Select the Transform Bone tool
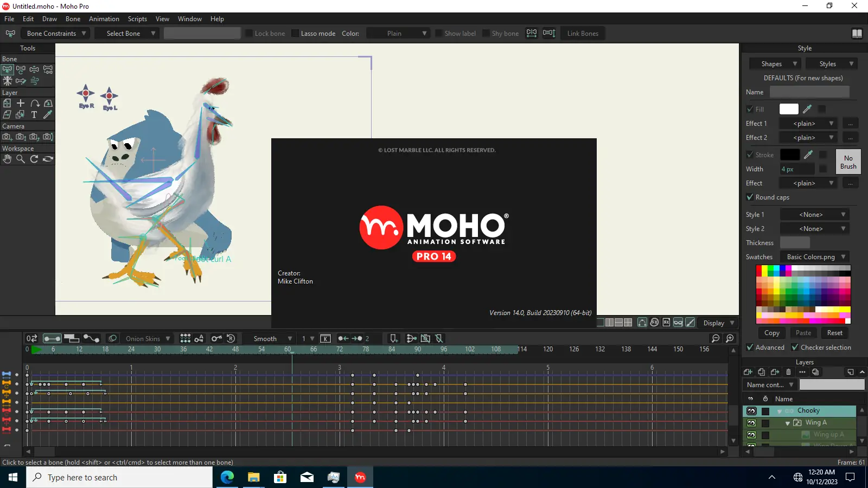Viewport: 868px width, 488px height. pos(21,69)
